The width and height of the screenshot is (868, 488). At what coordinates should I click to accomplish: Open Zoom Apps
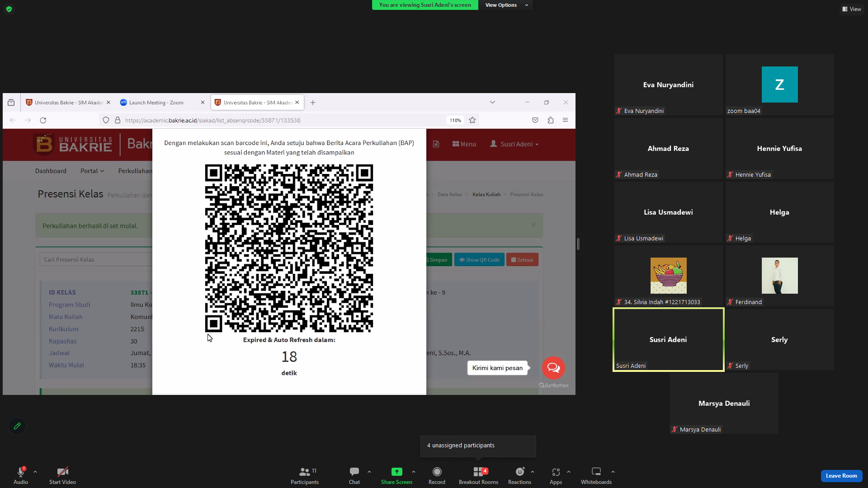pos(556,475)
